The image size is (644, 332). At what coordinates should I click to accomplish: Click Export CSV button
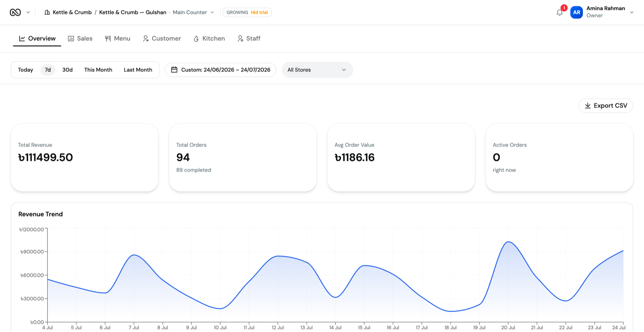point(606,106)
